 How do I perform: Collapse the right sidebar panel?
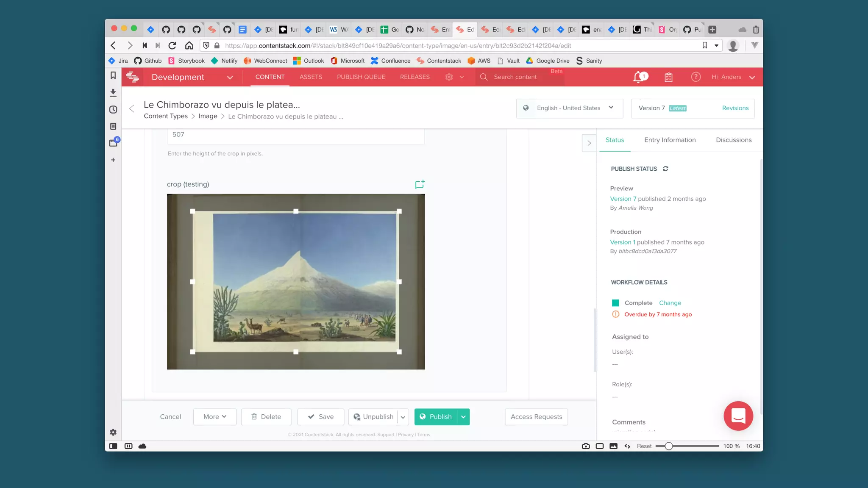pos(589,143)
